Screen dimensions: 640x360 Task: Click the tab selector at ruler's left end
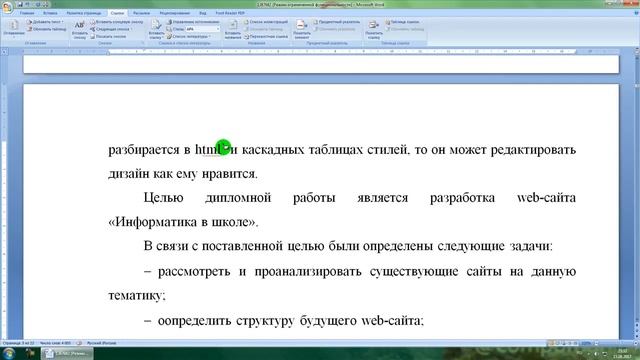click(4, 52)
